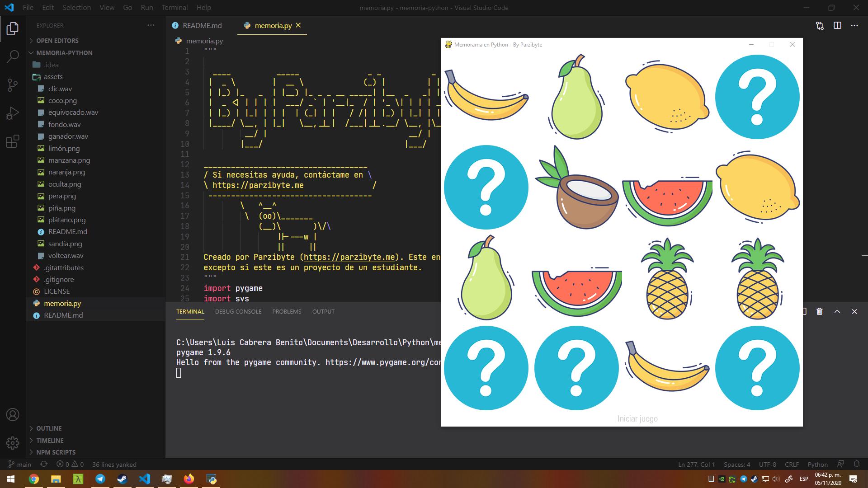This screenshot has height=488, width=868.
Task: Open the Terminal menu
Action: pos(175,8)
